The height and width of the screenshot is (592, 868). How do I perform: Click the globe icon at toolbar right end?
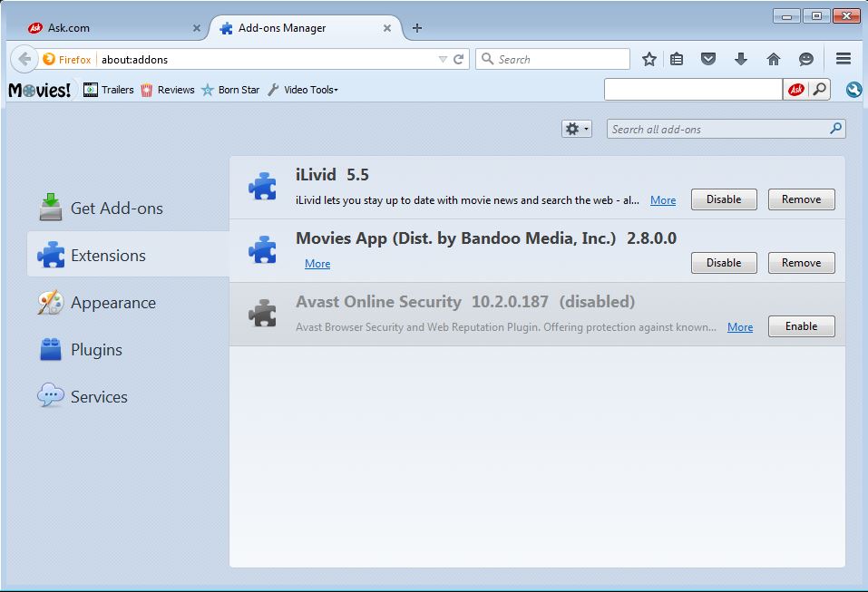point(853,90)
